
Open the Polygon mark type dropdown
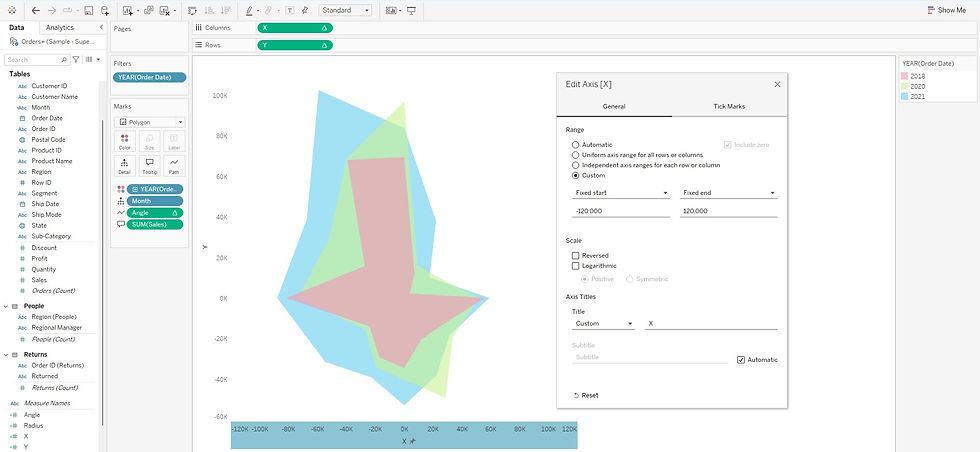tap(149, 123)
